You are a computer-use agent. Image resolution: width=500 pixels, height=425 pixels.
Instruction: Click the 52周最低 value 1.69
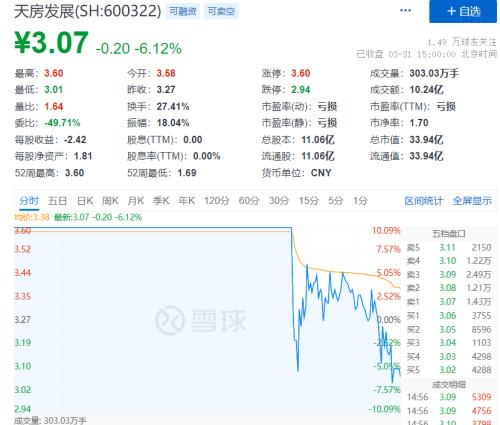coord(187,173)
